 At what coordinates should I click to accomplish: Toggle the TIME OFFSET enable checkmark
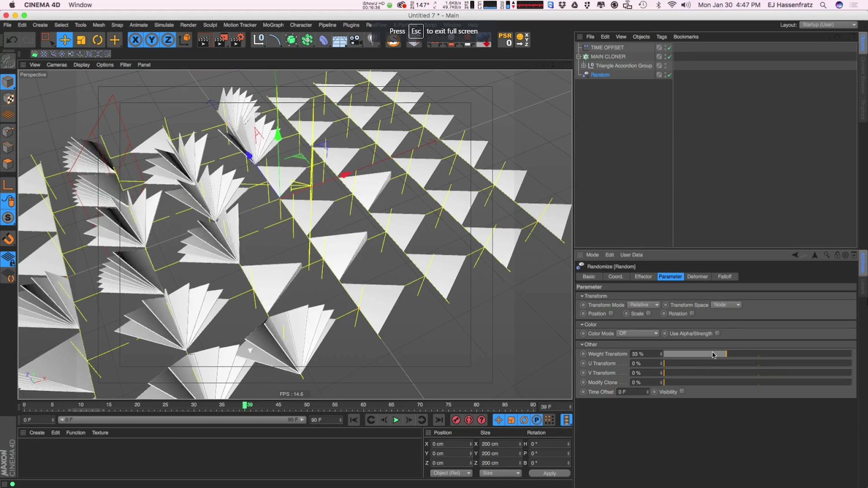(669, 48)
